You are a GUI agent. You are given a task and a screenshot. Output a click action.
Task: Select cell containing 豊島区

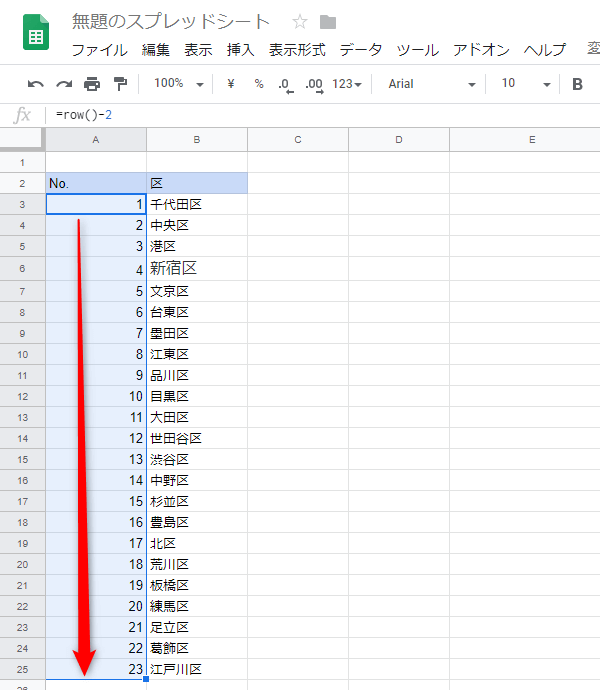tap(197, 522)
